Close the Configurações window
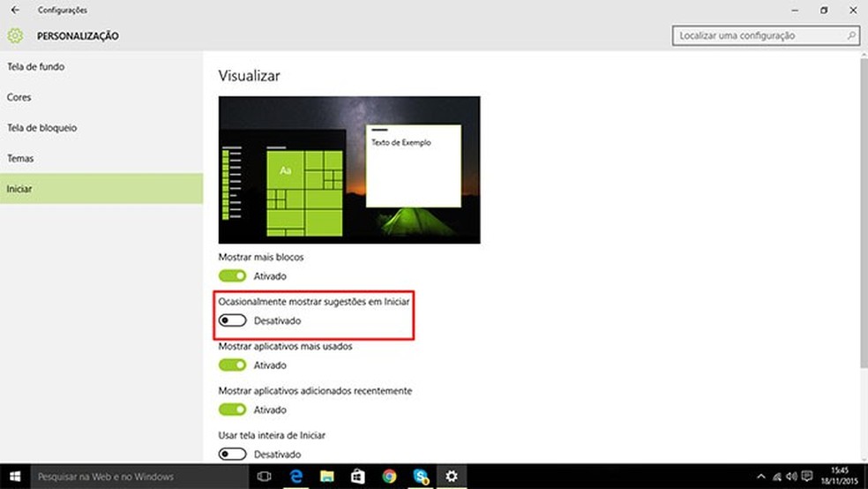Image resolution: width=868 pixels, height=489 pixels. (x=853, y=10)
